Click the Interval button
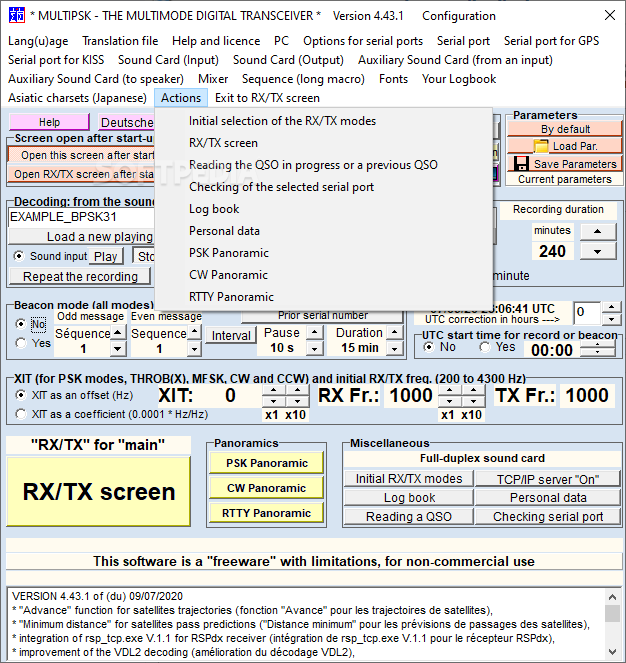626x663 pixels. [231, 336]
